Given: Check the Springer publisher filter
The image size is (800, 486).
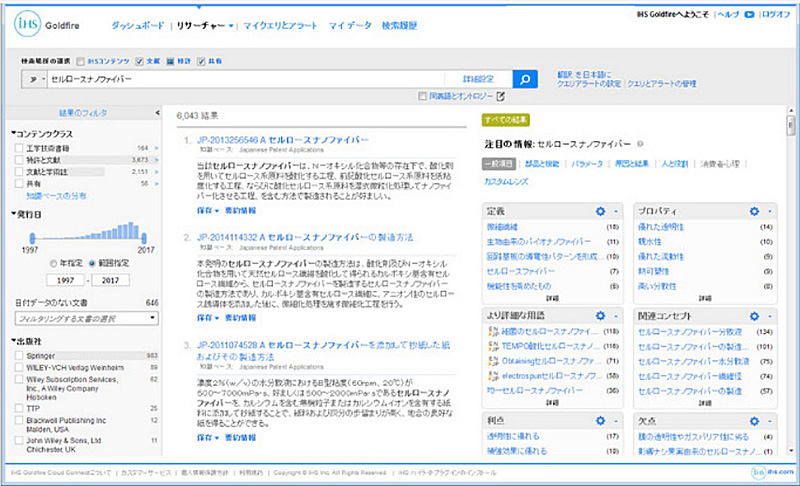Looking at the screenshot, I should (x=19, y=355).
